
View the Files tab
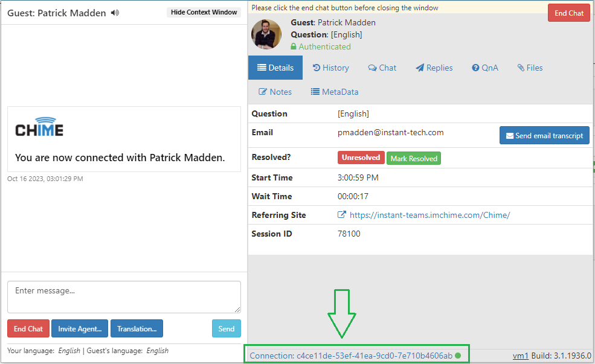point(530,68)
